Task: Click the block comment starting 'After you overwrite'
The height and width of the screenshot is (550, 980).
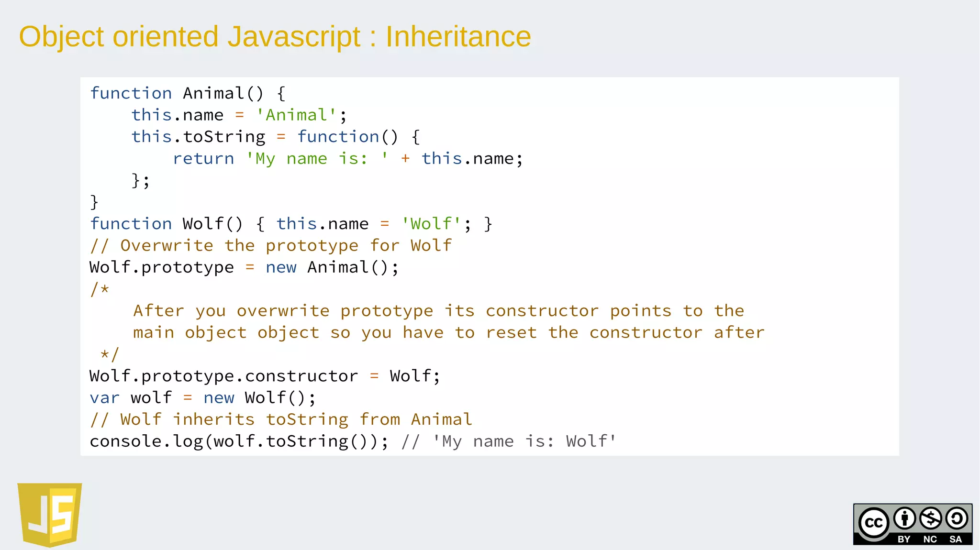Action: tap(438, 311)
